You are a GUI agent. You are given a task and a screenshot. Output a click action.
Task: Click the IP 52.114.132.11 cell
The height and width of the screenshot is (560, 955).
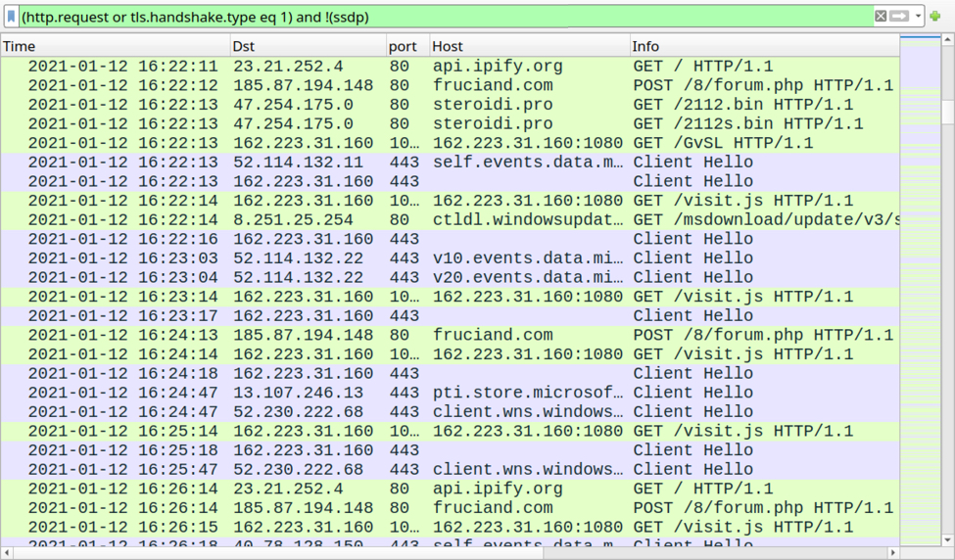298,162
